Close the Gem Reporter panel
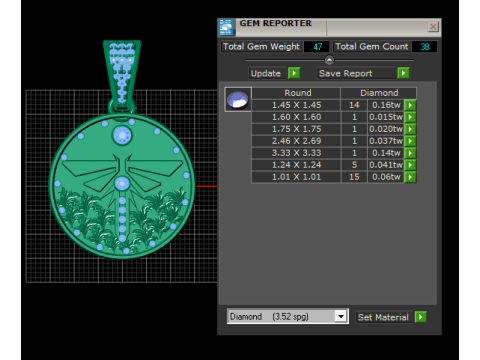 point(433,27)
